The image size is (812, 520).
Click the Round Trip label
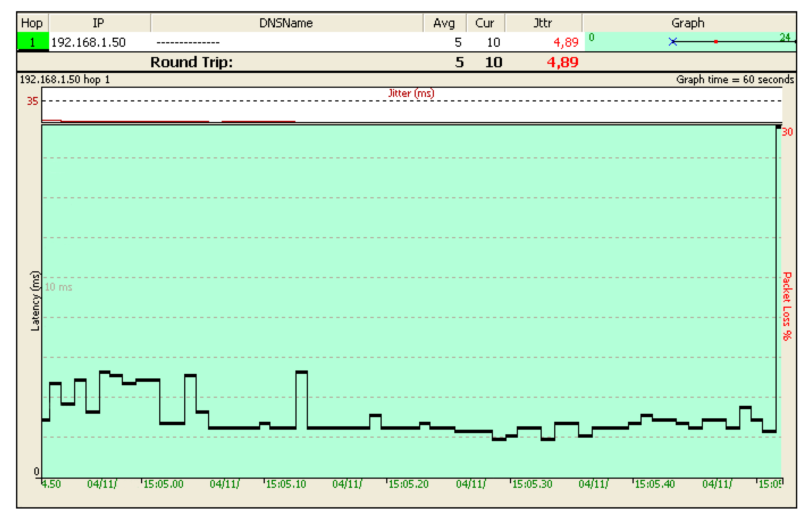[191, 62]
